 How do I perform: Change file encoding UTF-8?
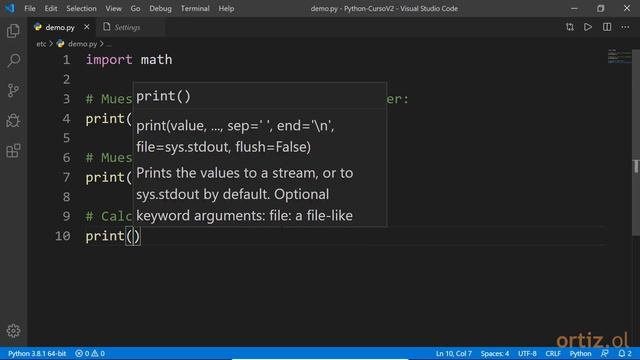[527, 353]
